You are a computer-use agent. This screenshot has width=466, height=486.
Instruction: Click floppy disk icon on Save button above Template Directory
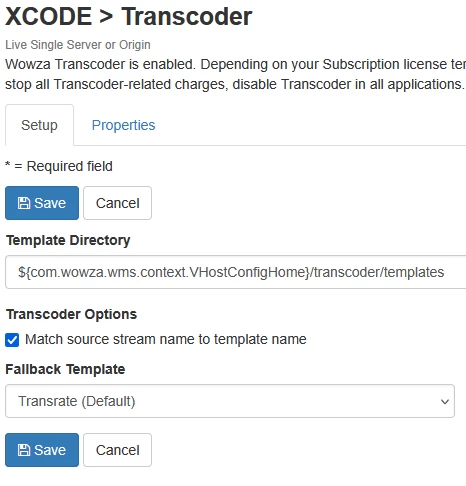(24, 203)
